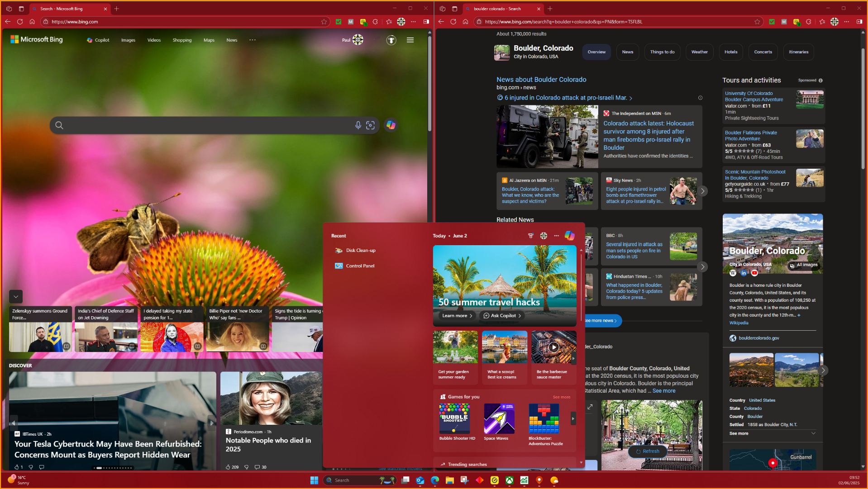This screenshot has height=489, width=868.
Task: Open Extensions puzzle icon in the right browser window
Action: 809,22
